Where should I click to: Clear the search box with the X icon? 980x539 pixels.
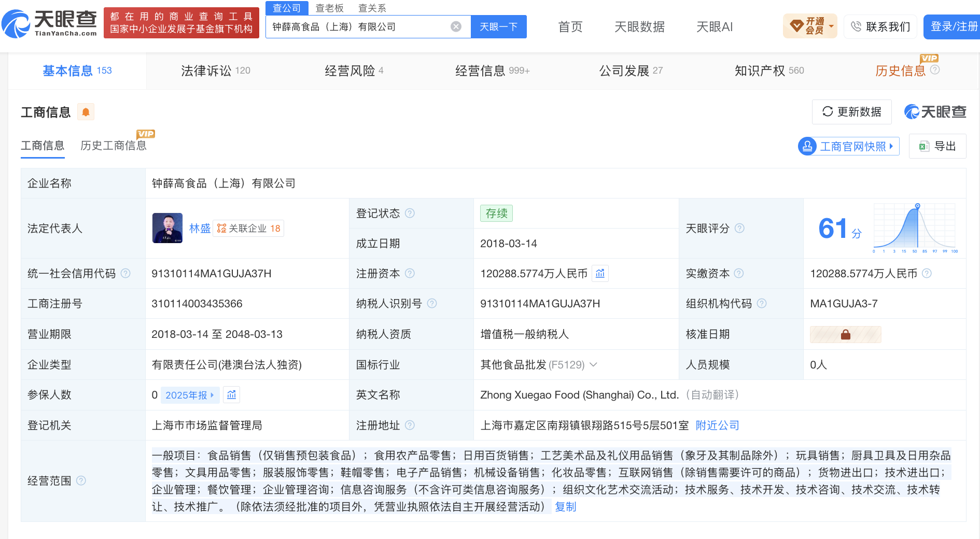pos(456,26)
